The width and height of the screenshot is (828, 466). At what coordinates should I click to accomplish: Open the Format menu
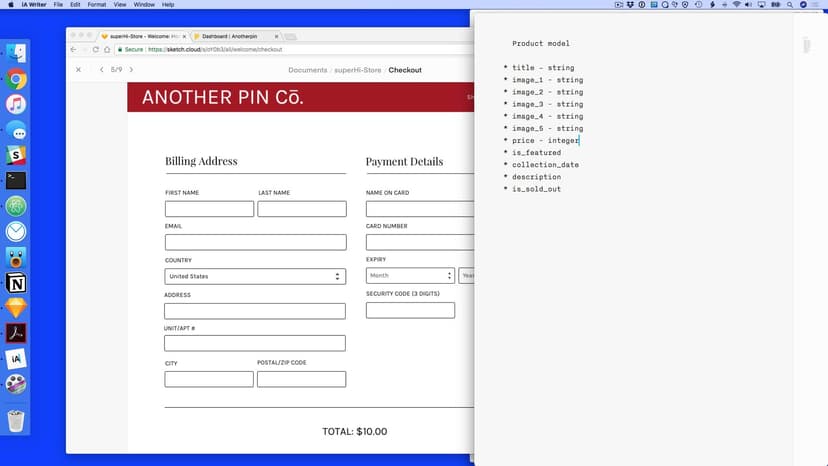click(x=97, y=5)
